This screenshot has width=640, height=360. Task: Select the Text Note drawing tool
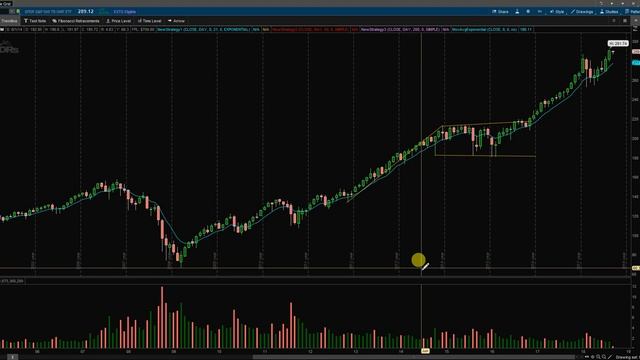click(35, 21)
